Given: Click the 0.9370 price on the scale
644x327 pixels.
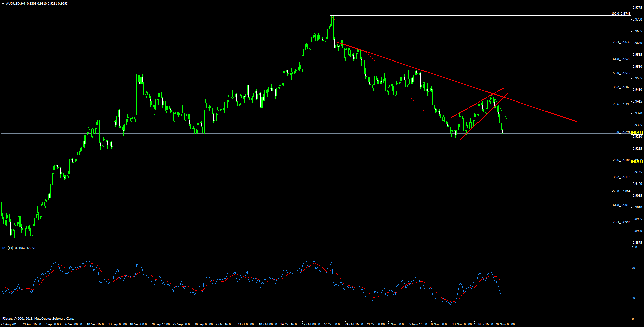Looking at the screenshot, I should coord(637,113).
